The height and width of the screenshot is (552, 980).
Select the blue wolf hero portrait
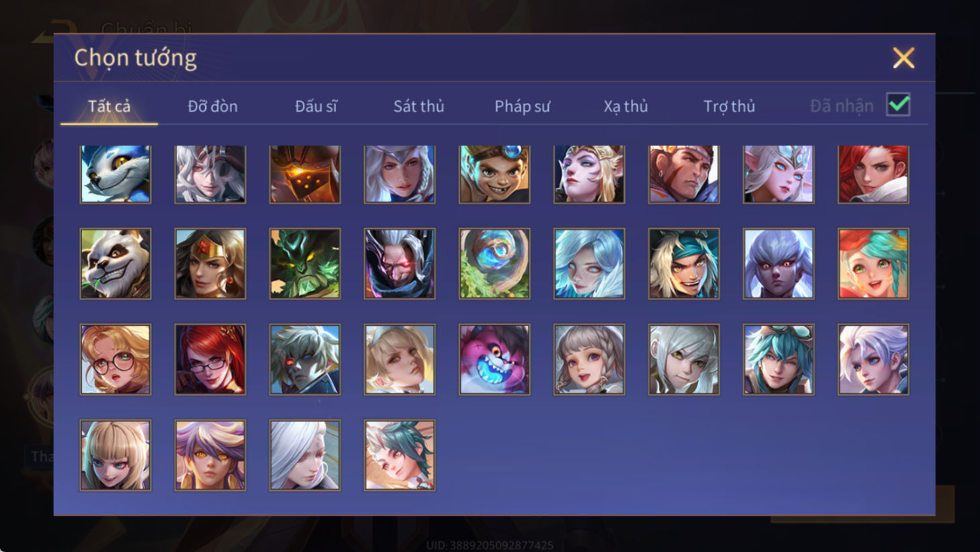(x=116, y=174)
